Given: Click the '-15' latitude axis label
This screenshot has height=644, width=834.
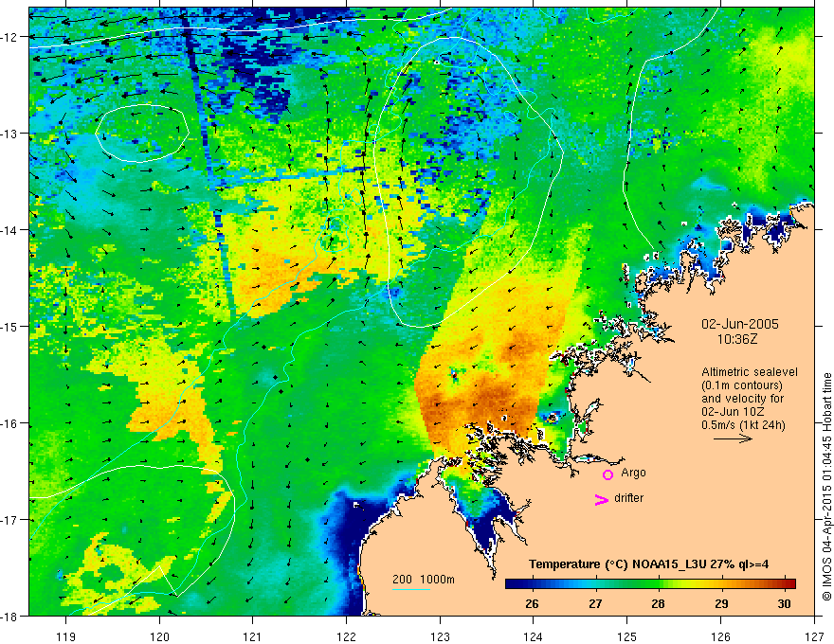Looking at the screenshot, I should (9, 326).
